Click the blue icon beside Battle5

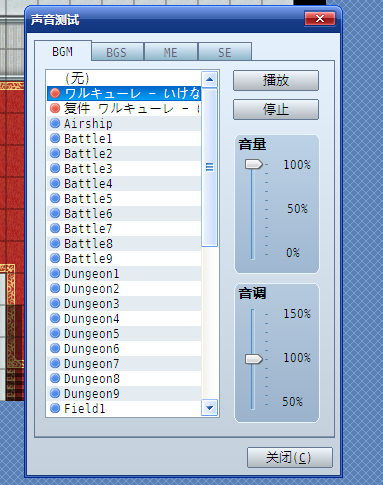(x=55, y=198)
